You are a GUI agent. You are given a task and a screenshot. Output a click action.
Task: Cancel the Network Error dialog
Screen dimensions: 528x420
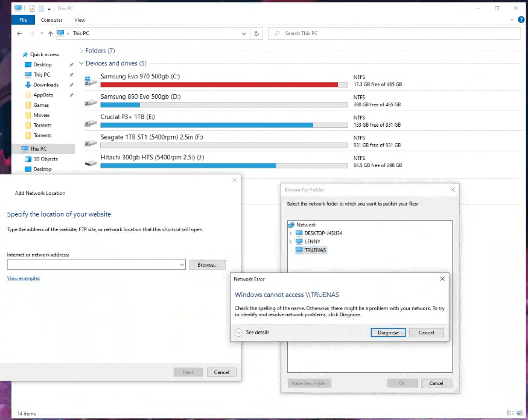(x=426, y=332)
